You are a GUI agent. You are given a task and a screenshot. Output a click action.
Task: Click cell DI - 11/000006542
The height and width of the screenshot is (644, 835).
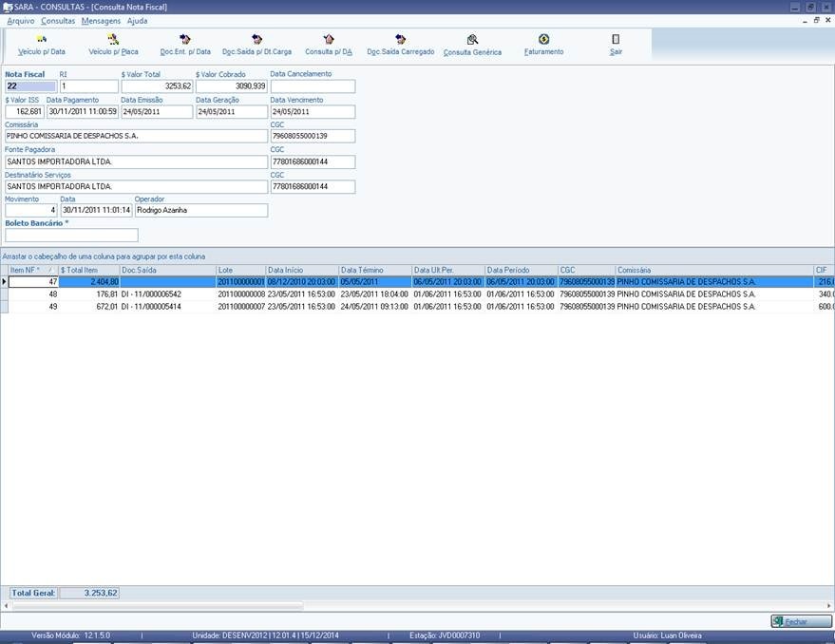point(168,294)
